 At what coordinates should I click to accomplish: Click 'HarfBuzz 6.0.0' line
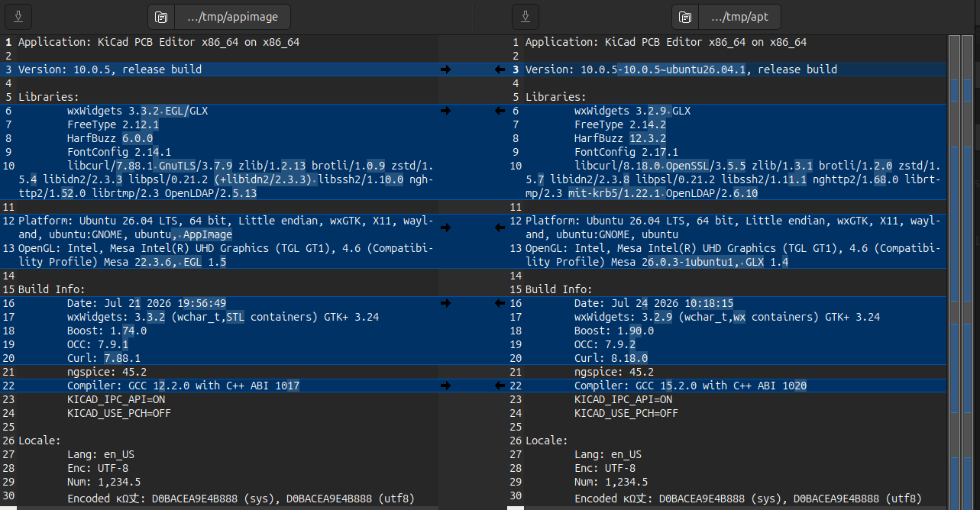point(110,138)
